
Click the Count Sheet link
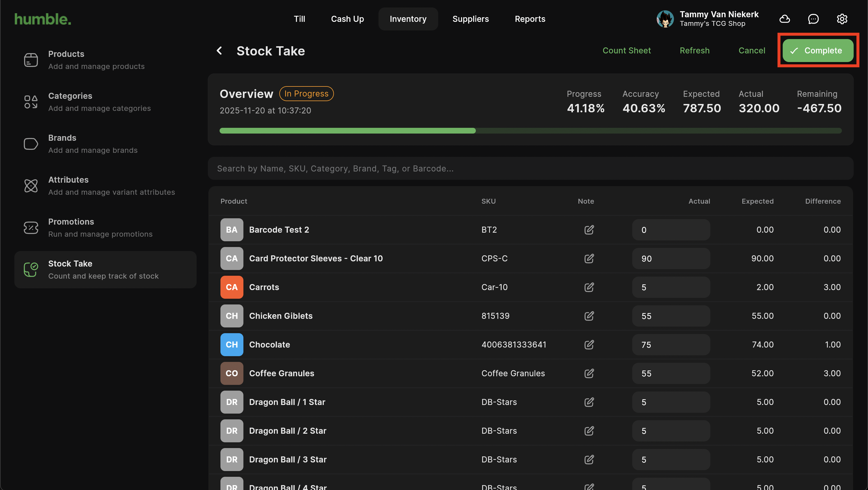coord(626,51)
